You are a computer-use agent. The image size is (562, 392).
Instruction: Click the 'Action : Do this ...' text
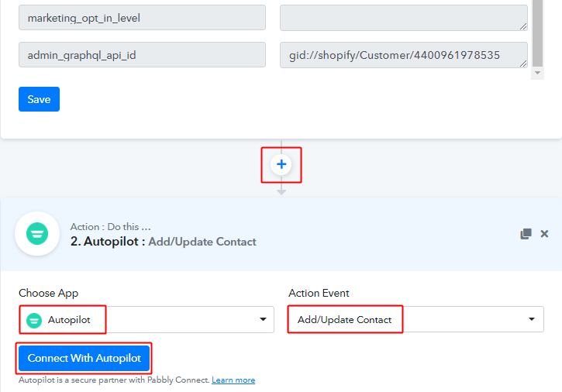point(110,227)
